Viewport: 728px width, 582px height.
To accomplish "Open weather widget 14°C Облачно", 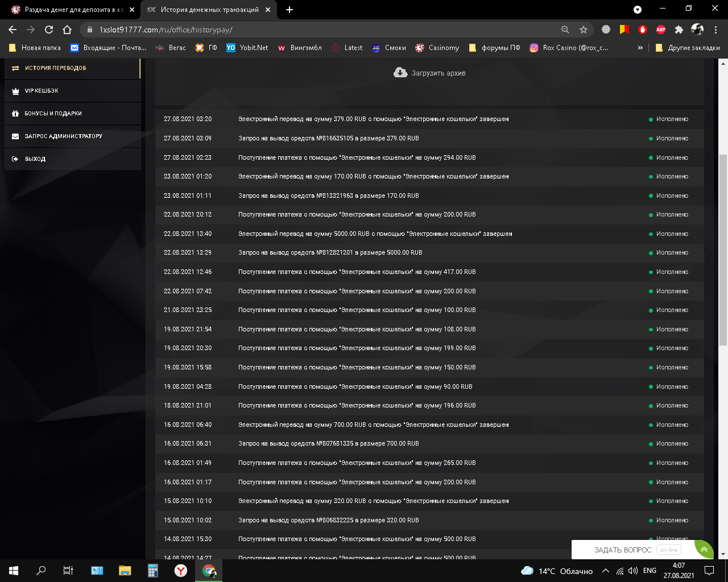I will [x=557, y=571].
